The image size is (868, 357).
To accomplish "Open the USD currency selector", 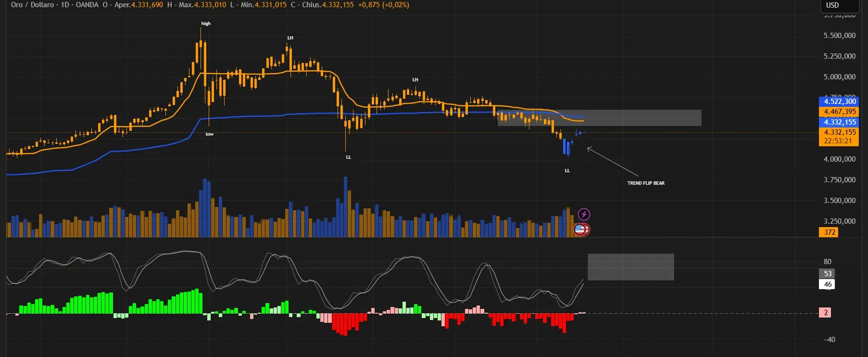I will click(x=839, y=5).
